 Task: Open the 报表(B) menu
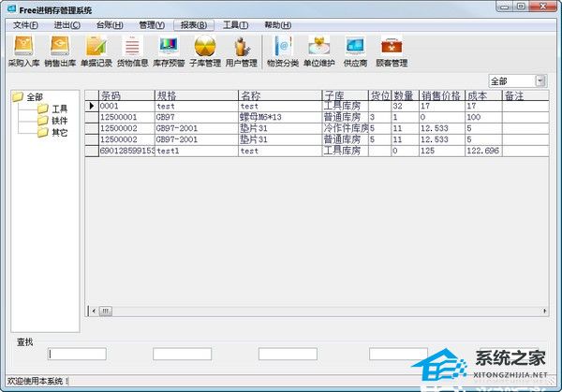[194, 25]
